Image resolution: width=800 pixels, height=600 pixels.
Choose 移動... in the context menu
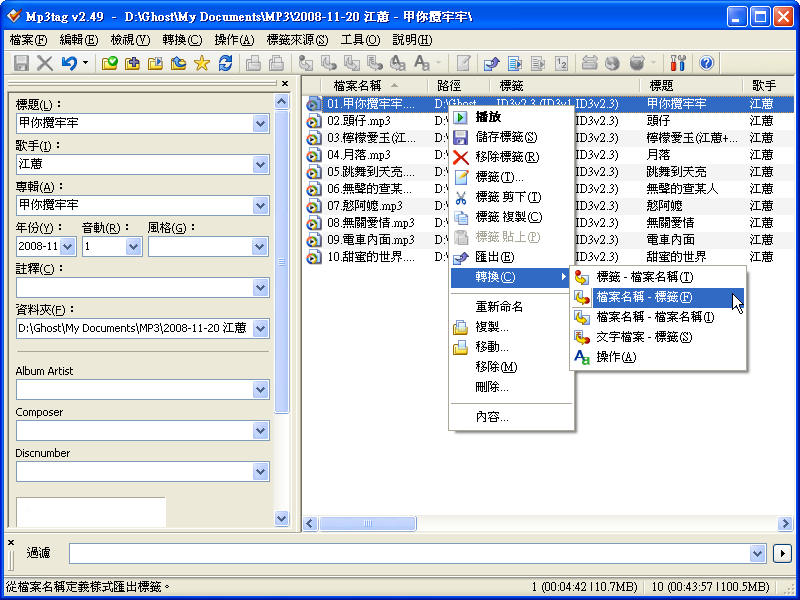[x=511, y=347]
